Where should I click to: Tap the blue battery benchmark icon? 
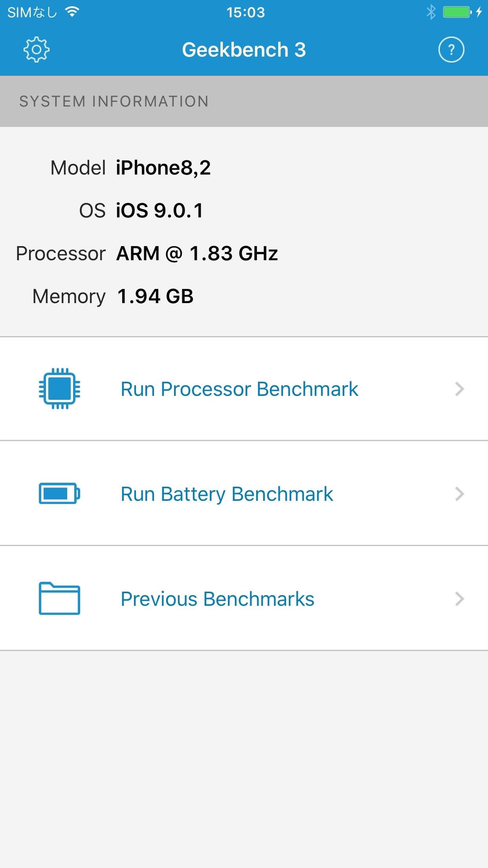pos(59,493)
